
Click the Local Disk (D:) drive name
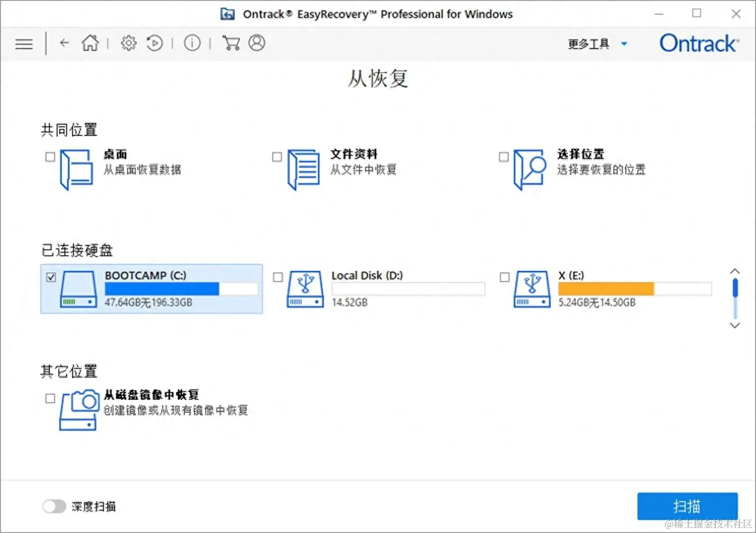[367, 276]
